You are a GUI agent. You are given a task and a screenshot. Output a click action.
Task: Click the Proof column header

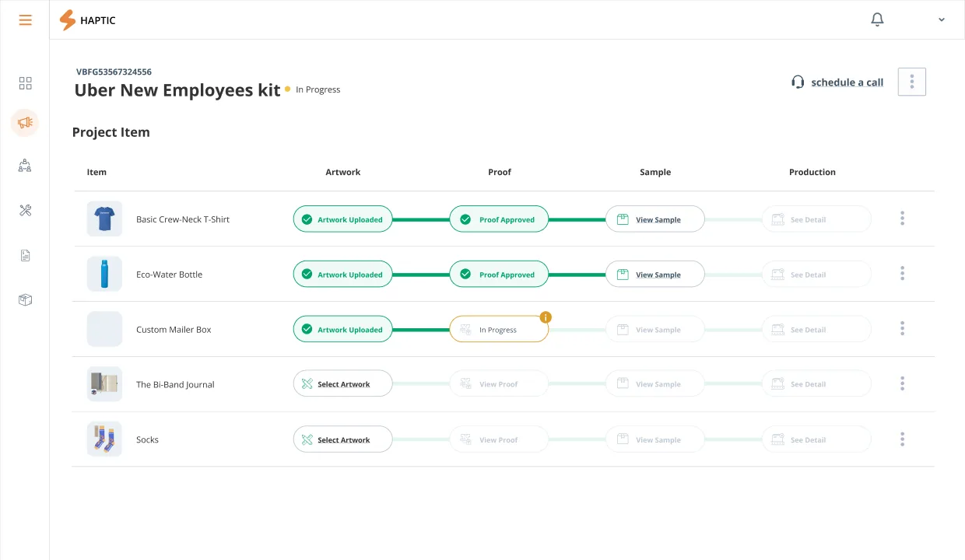click(500, 172)
